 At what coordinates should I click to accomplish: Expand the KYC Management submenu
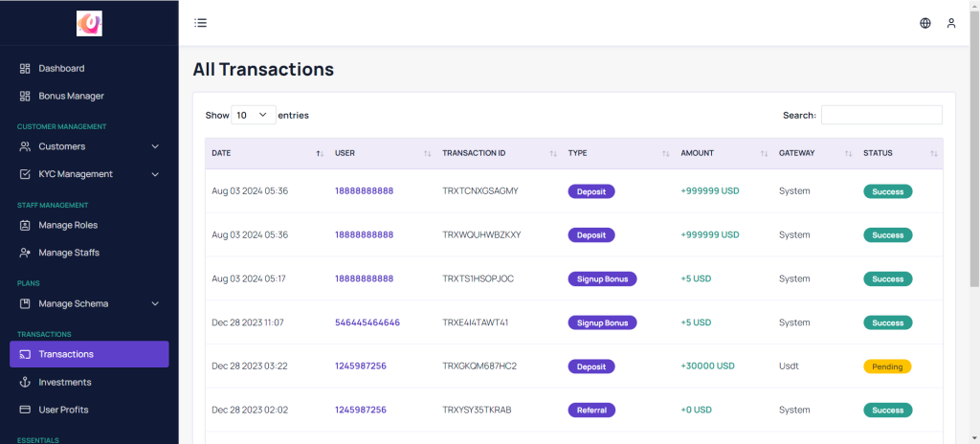click(155, 174)
